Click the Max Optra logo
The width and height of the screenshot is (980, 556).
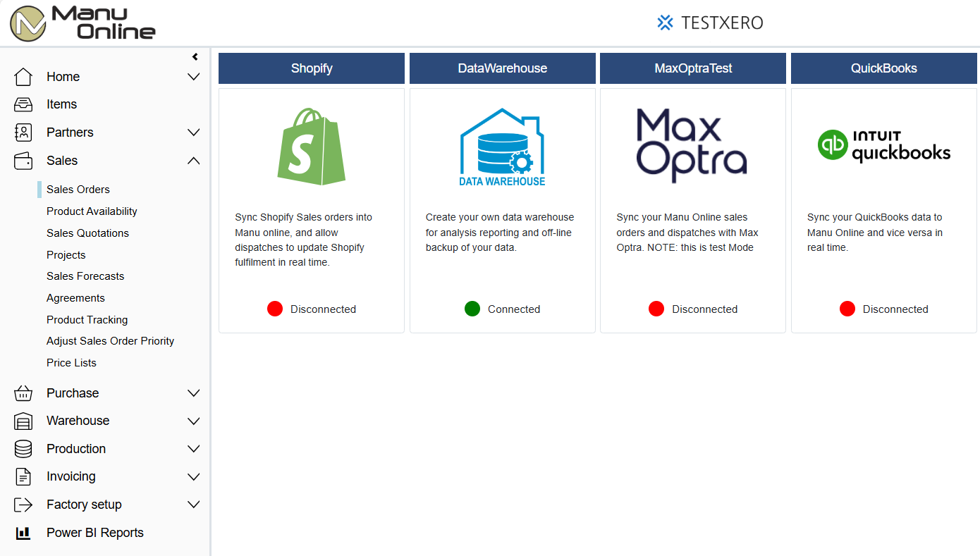692,146
